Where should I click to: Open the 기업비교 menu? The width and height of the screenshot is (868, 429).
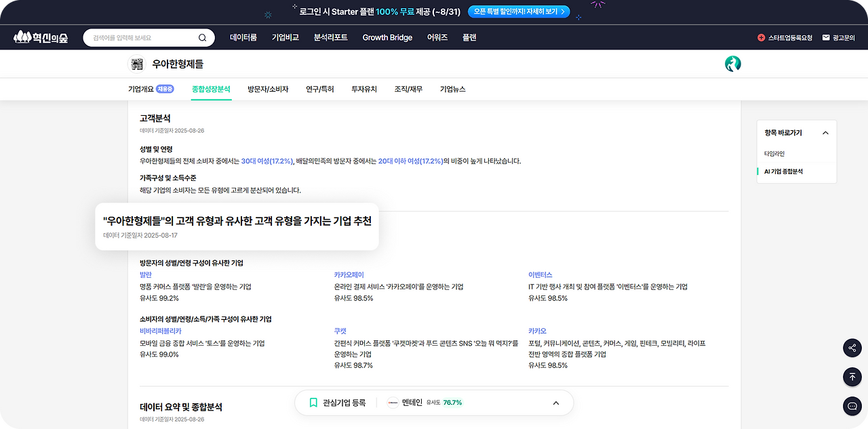285,37
